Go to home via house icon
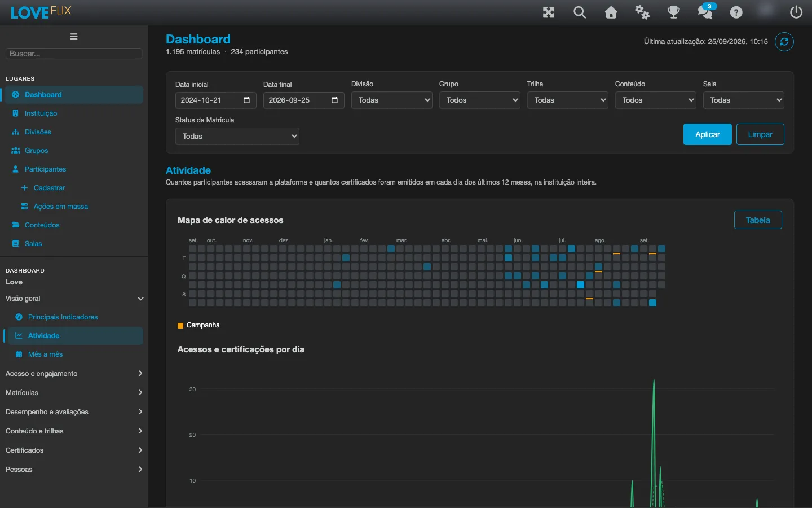Image resolution: width=812 pixels, height=508 pixels. click(611, 12)
